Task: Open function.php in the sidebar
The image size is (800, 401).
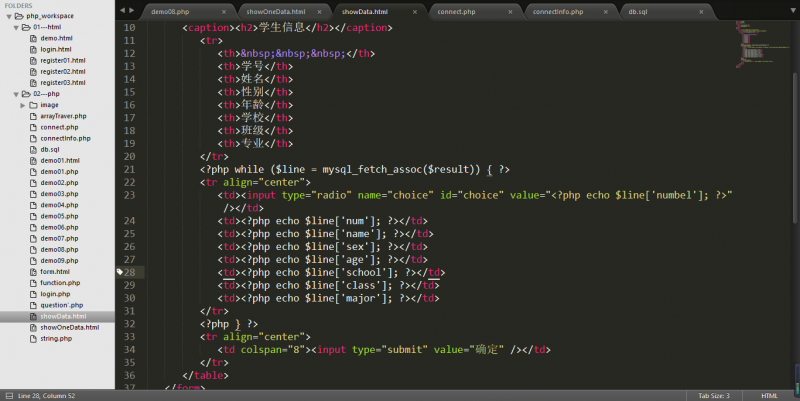Action: click(x=59, y=283)
